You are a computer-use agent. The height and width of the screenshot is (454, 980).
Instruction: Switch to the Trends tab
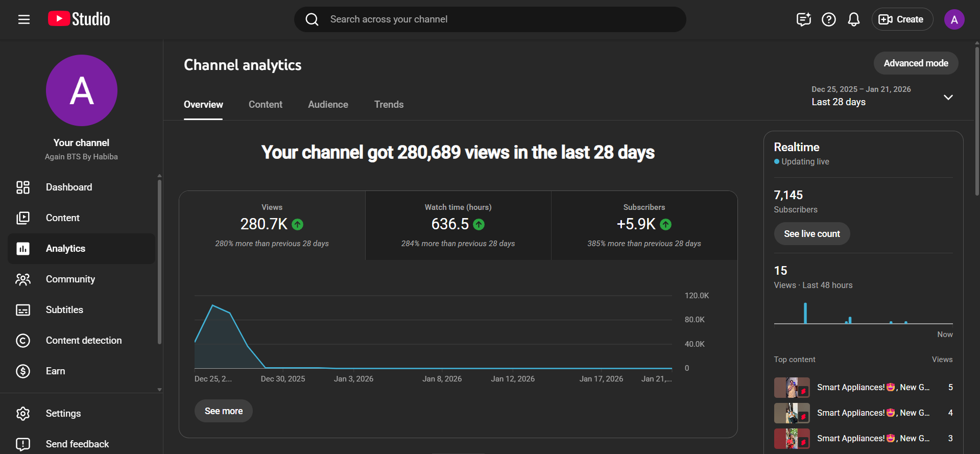tap(389, 105)
